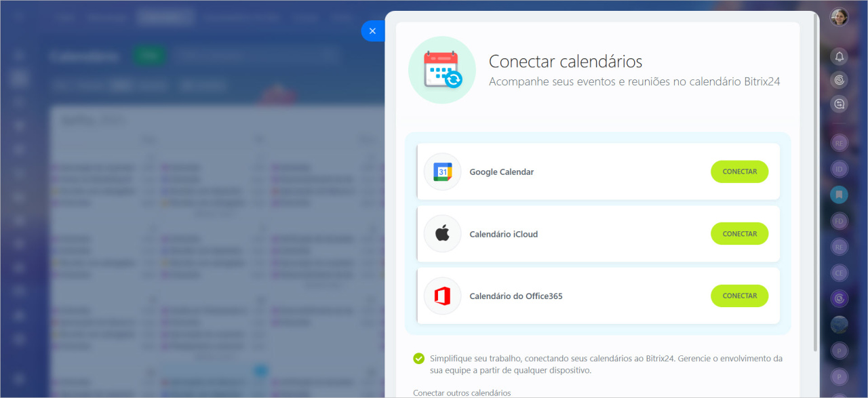
Task: Connect Calendário iCloud with CONECTAR button
Action: pyautogui.click(x=739, y=234)
